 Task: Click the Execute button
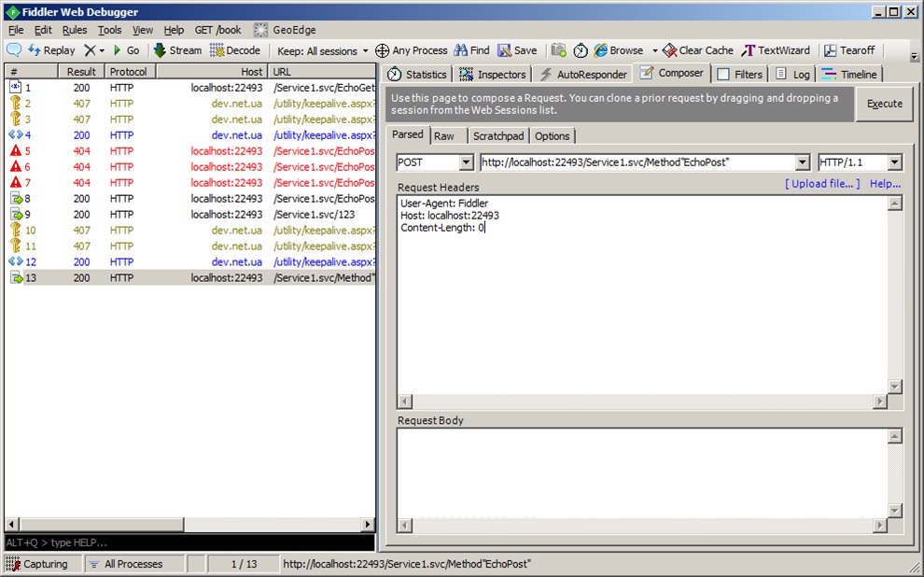(x=884, y=104)
